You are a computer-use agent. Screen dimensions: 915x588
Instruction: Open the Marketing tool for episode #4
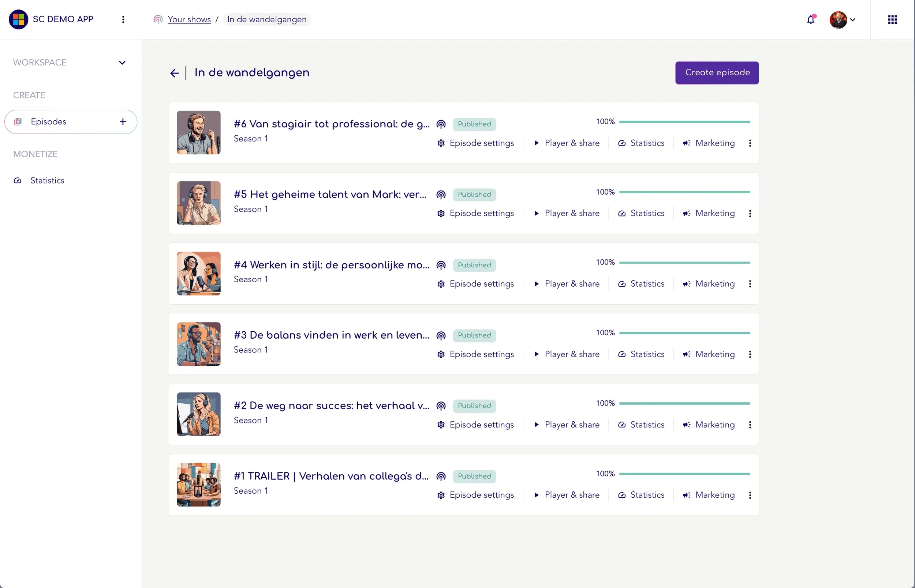(x=715, y=284)
